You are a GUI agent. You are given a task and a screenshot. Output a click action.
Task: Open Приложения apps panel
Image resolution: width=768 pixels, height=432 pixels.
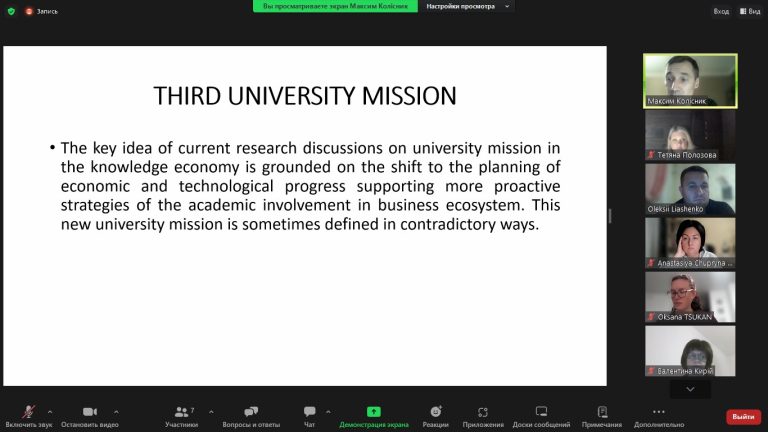483,416
